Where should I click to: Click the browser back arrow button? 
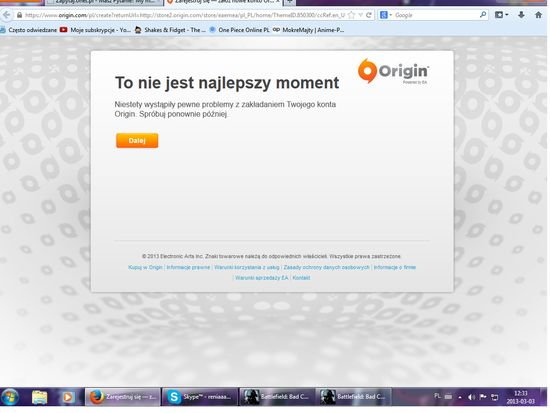(x=7, y=15)
